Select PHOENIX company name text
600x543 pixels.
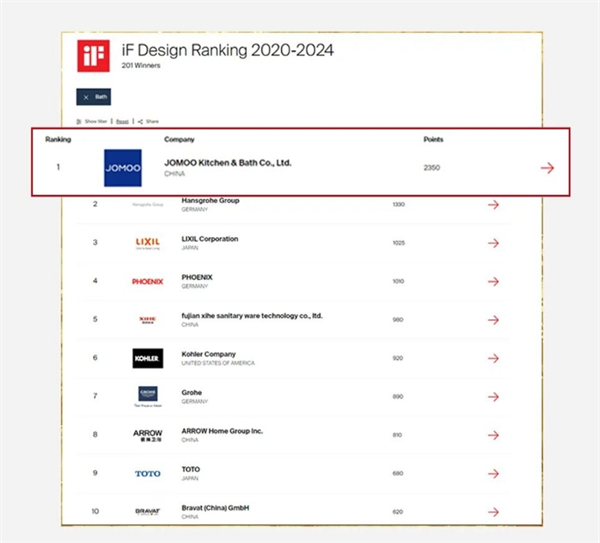197,277
